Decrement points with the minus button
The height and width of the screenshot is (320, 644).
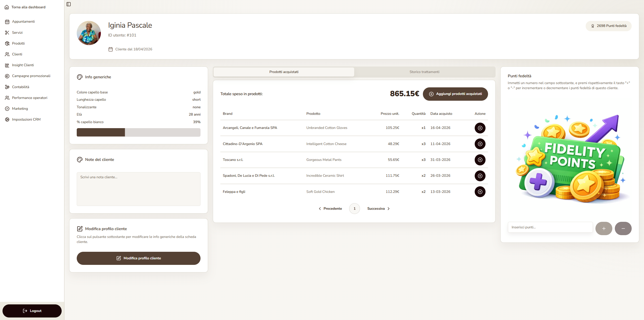[x=623, y=229]
